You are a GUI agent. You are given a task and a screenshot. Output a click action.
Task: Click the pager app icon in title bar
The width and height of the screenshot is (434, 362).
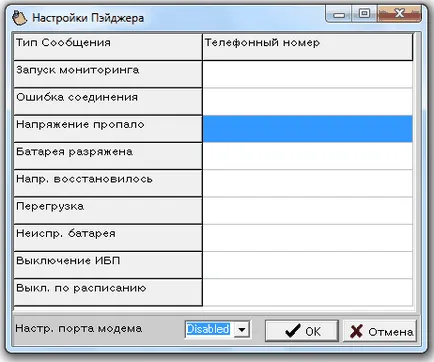coord(19,17)
